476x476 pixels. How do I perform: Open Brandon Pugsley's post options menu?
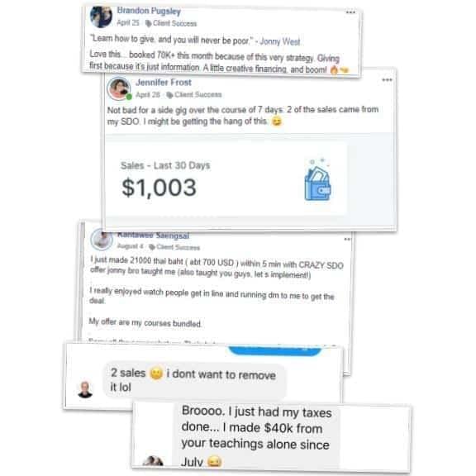coord(350,12)
